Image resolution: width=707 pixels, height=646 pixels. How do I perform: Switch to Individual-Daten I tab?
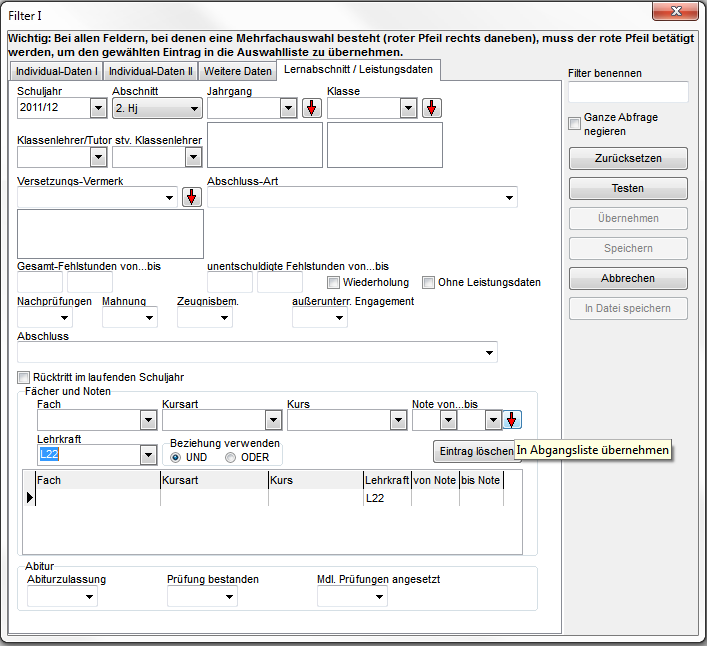tap(56, 71)
